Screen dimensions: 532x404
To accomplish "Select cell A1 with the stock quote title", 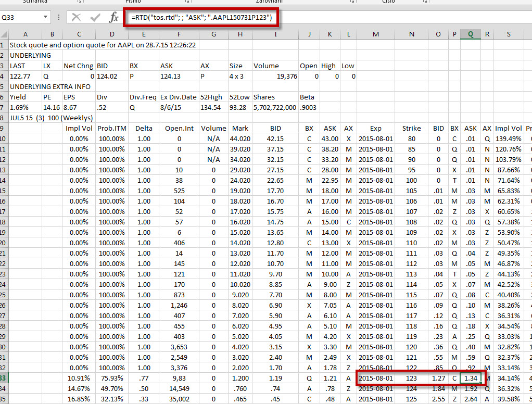I will coord(25,45).
